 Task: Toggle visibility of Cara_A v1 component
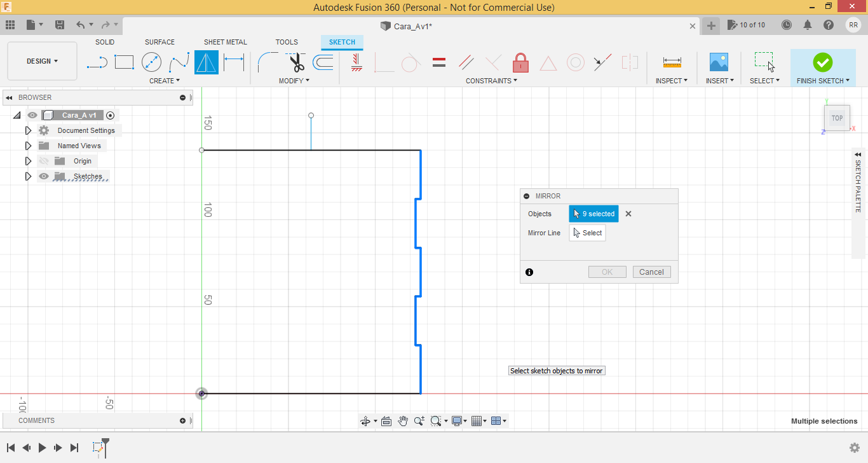tap(32, 115)
